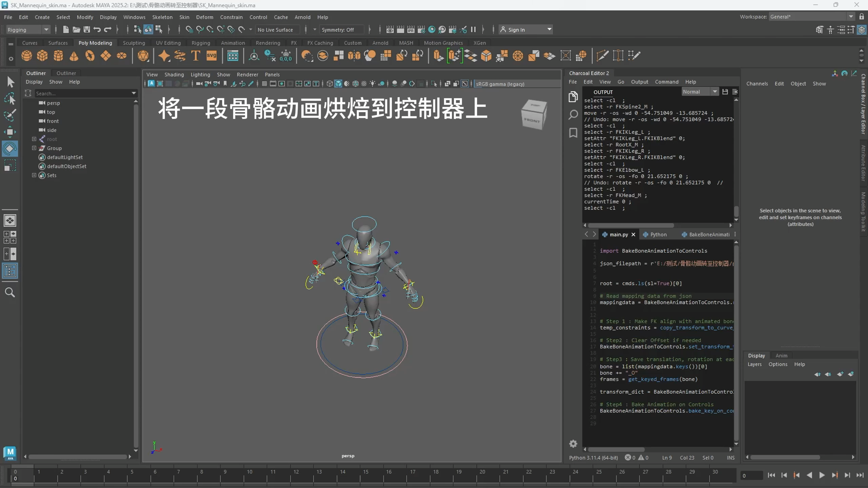This screenshot has height=488, width=868.
Task: Click the polygon sphere shelf icon
Action: point(26,56)
